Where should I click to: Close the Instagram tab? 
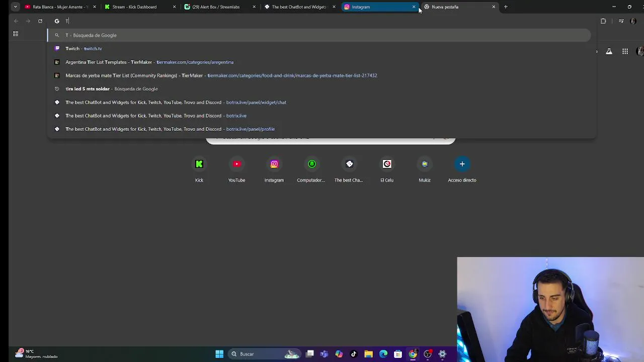pyautogui.click(x=414, y=7)
